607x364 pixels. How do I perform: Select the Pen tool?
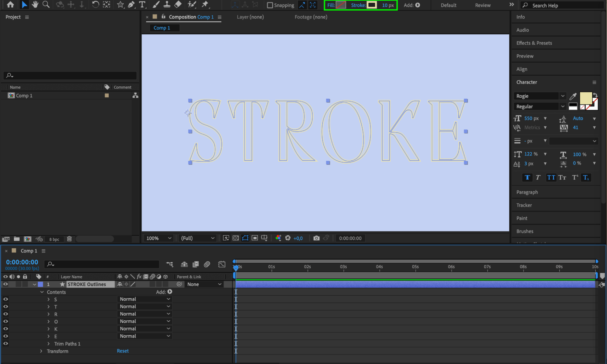click(131, 5)
